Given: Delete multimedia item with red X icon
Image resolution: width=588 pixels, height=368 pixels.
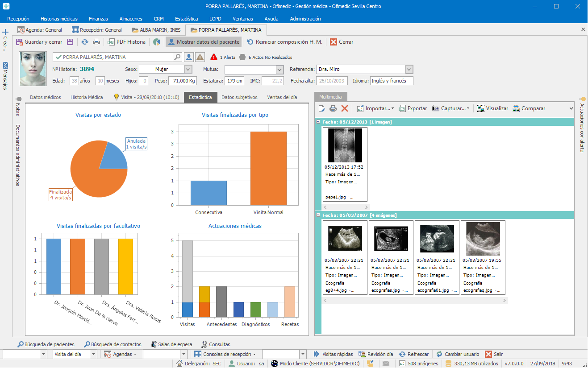Looking at the screenshot, I should tap(345, 108).
